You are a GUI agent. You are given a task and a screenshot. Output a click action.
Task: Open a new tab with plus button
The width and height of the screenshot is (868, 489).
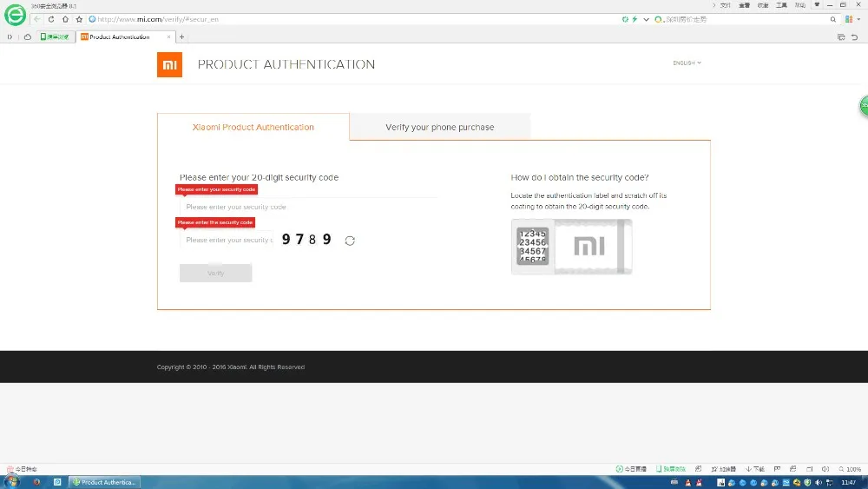pyautogui.click(x=181, y=37)
